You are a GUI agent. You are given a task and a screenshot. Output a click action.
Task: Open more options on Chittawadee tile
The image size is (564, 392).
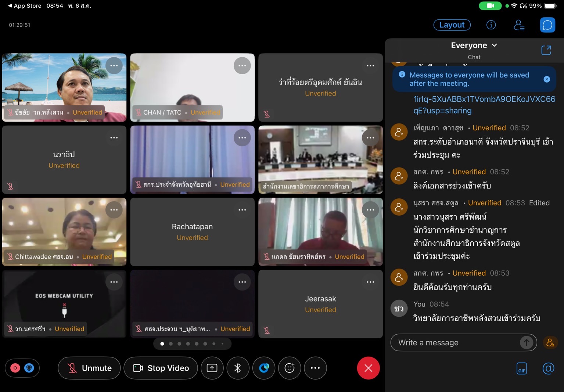coord(114,210)
